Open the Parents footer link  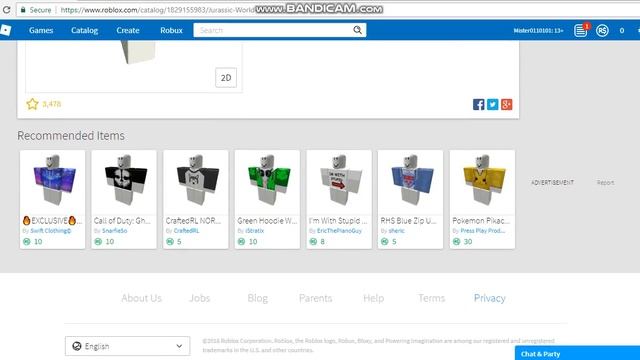(x=316, y=298)
